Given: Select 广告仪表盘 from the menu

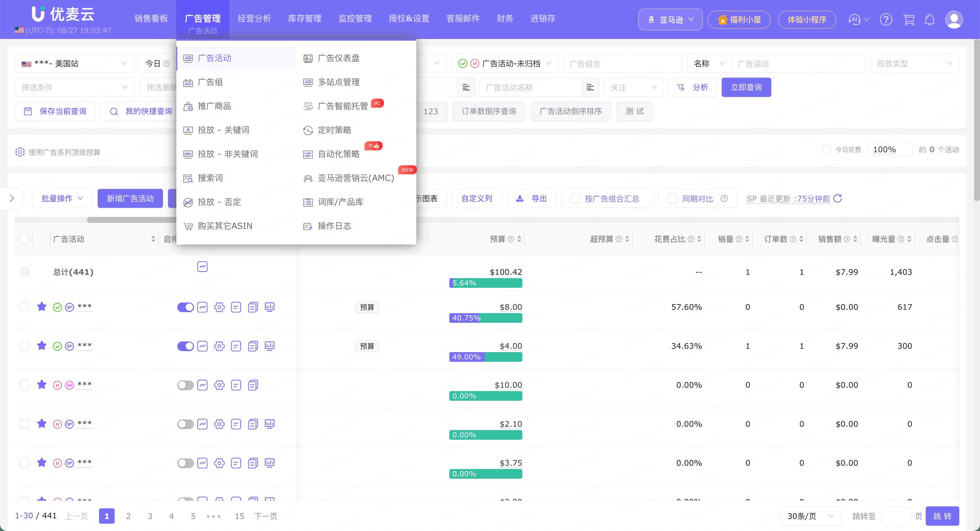Looking at the screenshot, I should pos(338,58).
